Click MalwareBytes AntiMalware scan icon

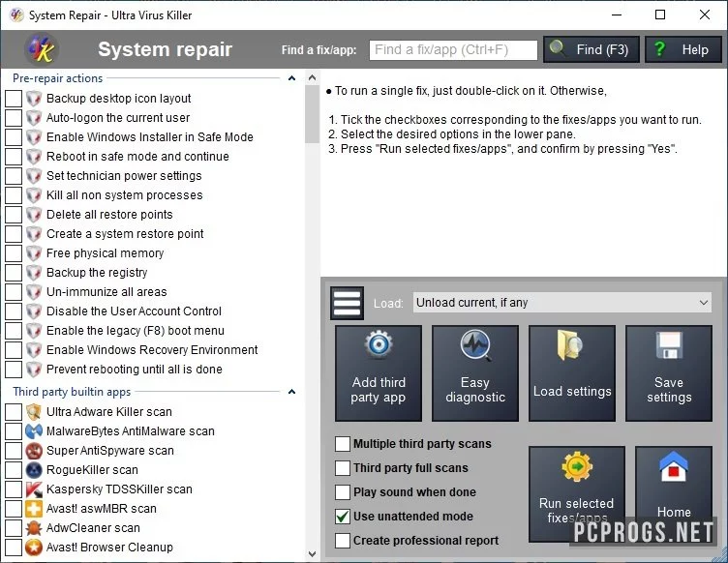point(34,430)
